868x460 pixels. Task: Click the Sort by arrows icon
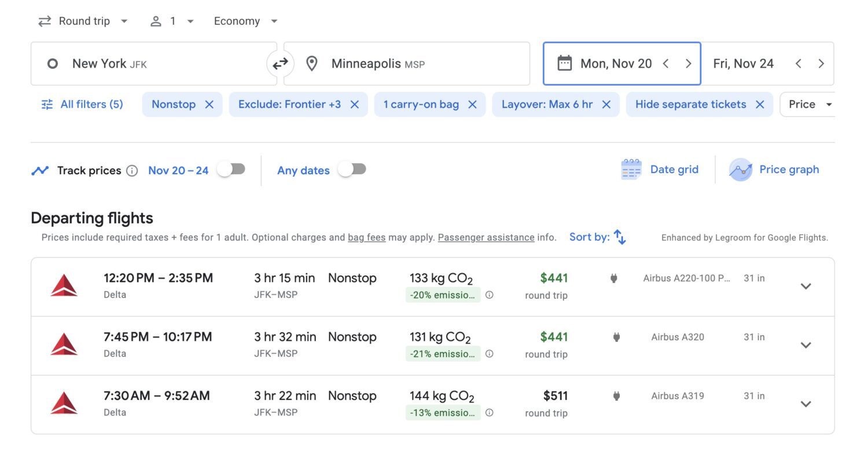pyautogui.click(x=619, y=237)
